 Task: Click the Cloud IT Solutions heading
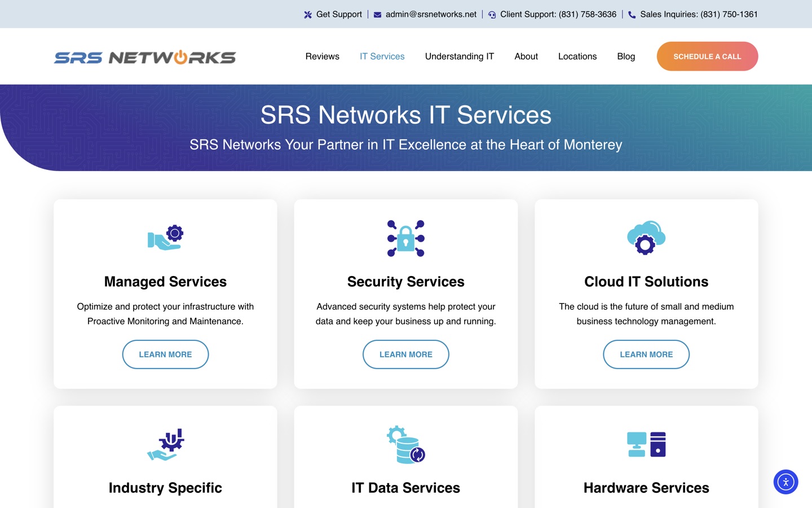tap(646, 282)
